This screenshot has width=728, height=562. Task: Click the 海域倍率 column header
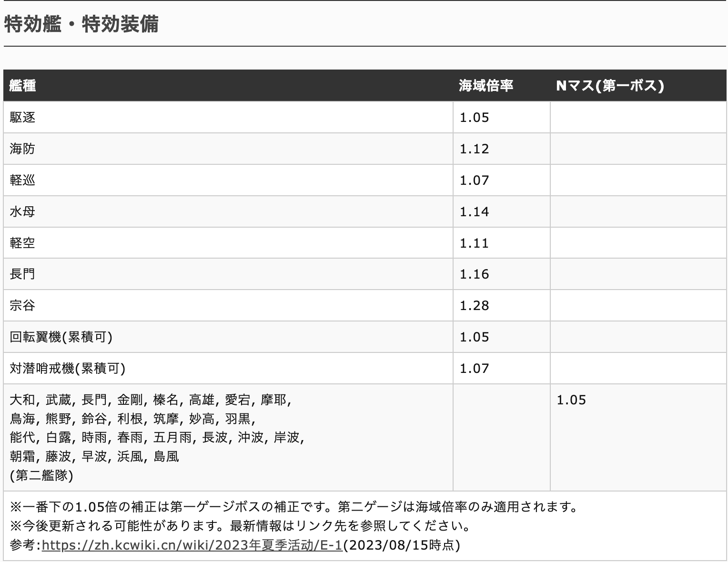click(485, 86)
